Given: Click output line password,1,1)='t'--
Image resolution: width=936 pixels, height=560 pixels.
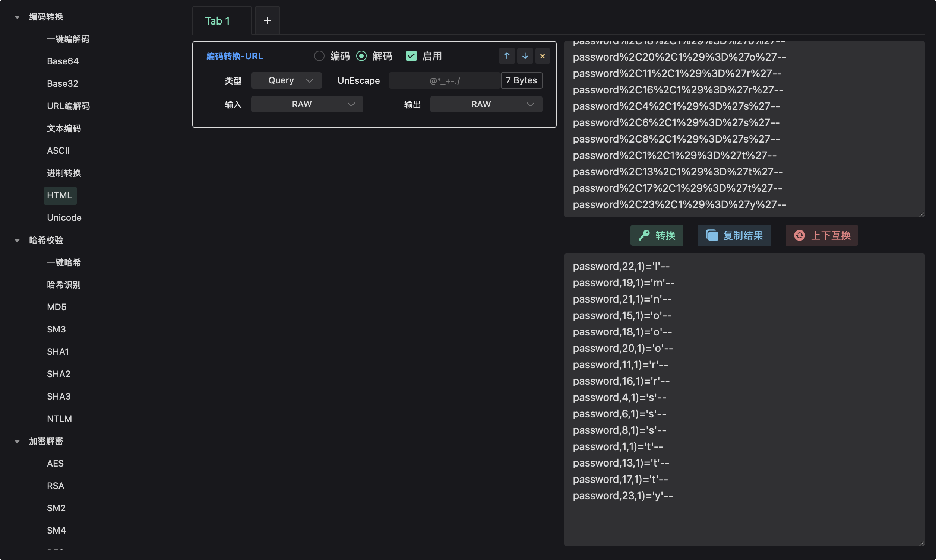Looking at the screenshot, I should (618, 446).
